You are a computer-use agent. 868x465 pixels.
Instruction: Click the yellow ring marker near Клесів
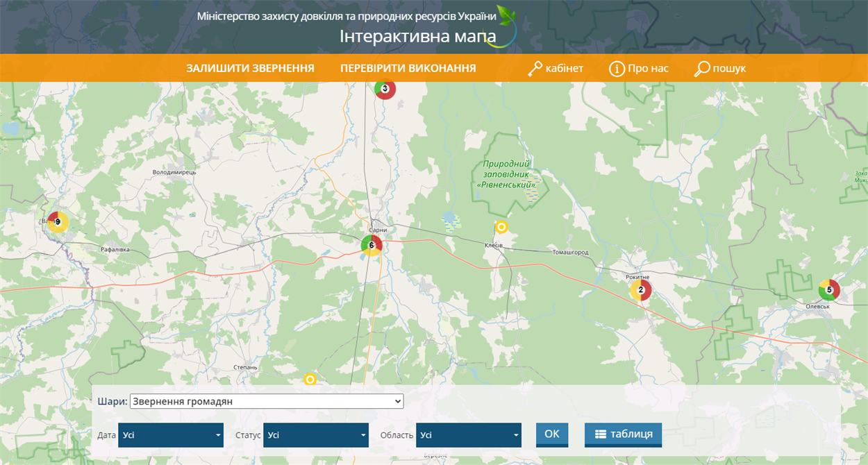[x=502, y=226]
